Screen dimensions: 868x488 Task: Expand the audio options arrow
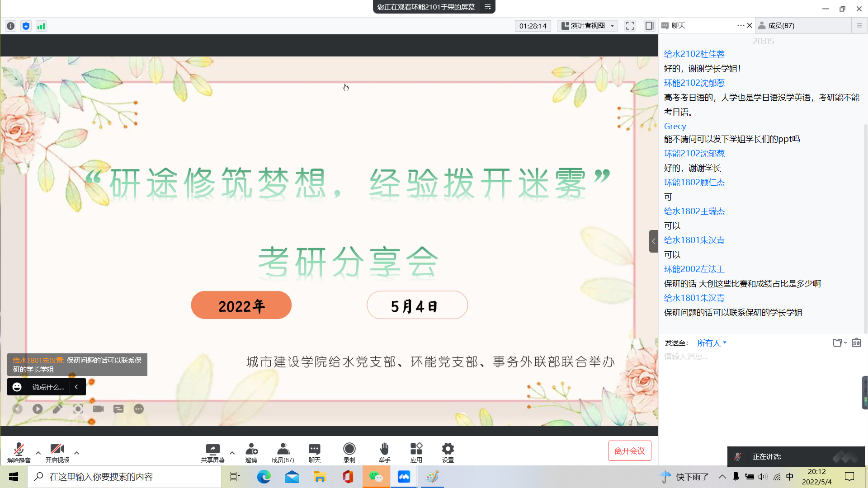(38, 452)
